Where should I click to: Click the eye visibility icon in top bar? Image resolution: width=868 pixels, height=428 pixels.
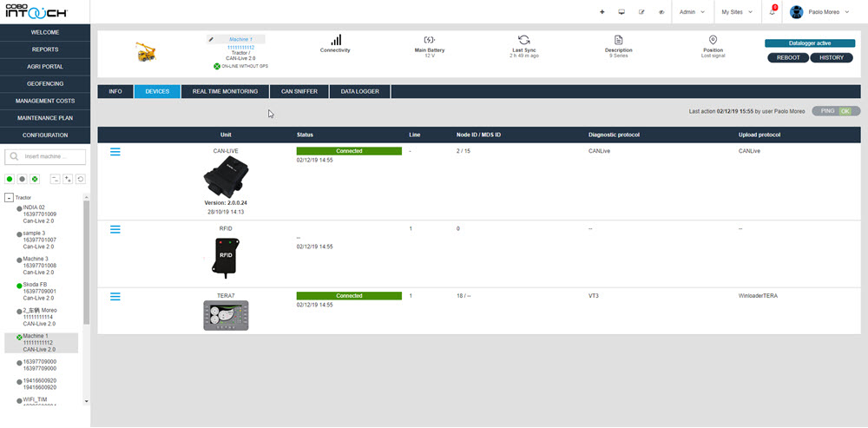click(x=661, y=11)
